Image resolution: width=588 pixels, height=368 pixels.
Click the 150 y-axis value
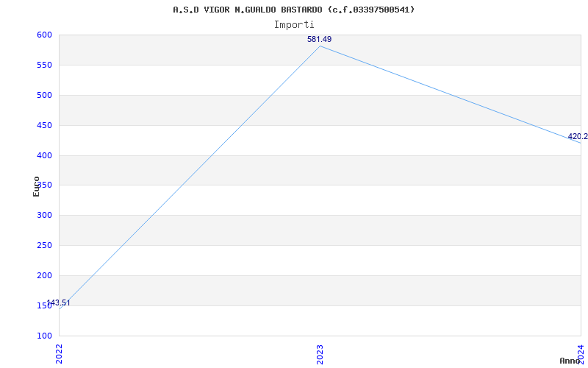click(44, 305)
